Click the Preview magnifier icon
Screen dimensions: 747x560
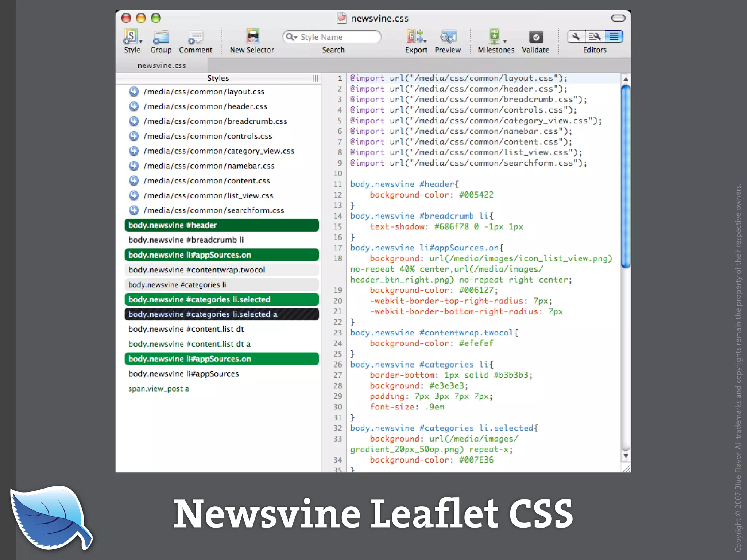pyautogui.click(x=448, y=37)
